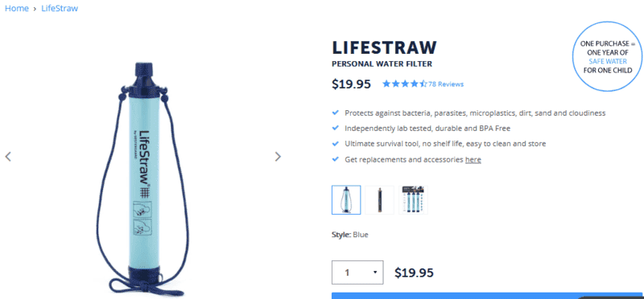Follow the "here" replacements link

(473, 160)
